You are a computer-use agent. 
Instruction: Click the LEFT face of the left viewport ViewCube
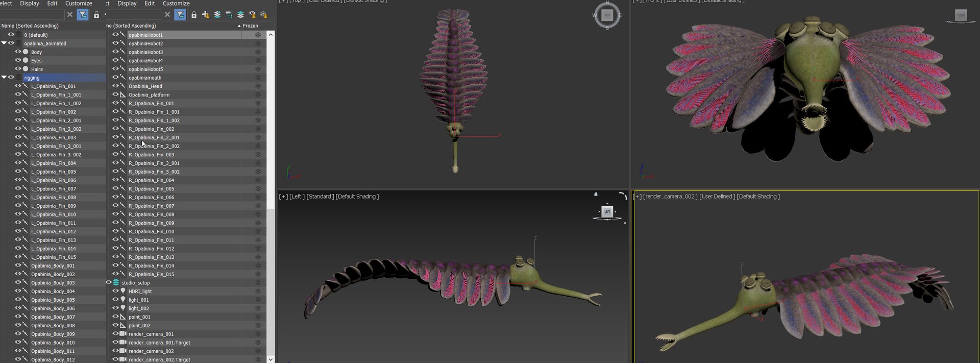click(607, 212)
